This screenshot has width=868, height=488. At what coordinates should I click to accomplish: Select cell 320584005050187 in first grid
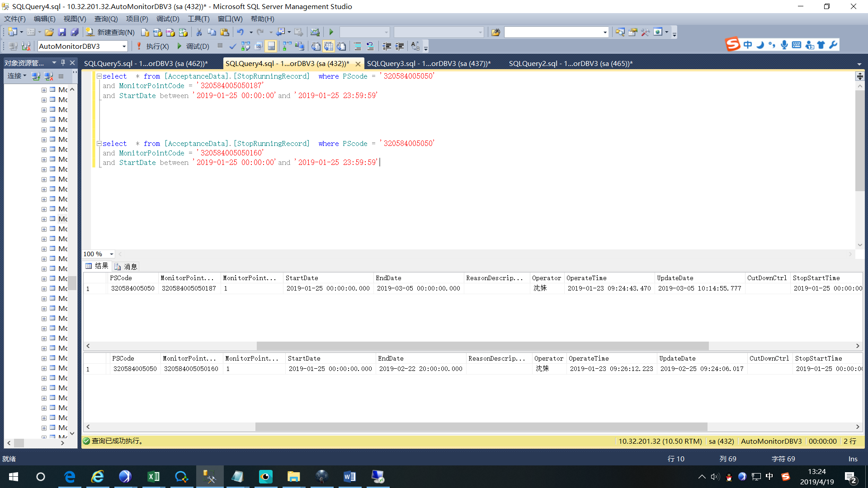point(189,288)
